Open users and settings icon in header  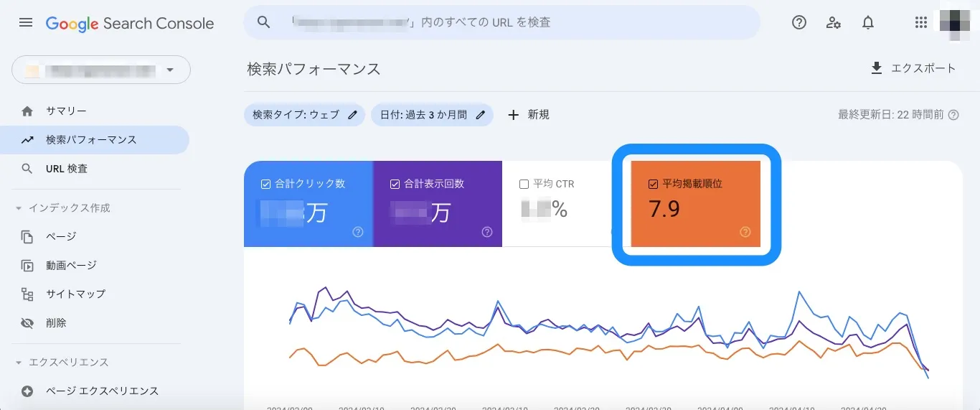pos(834,23)
